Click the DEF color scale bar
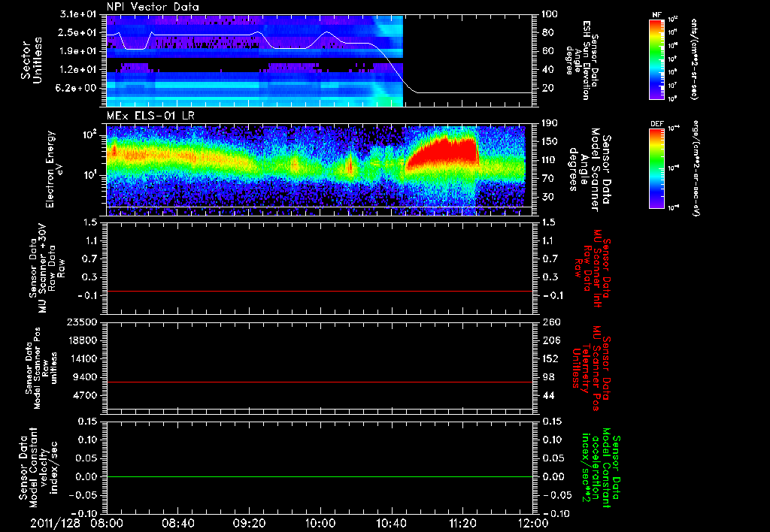This screenshot has height=532, width=770. pos(657,167)
